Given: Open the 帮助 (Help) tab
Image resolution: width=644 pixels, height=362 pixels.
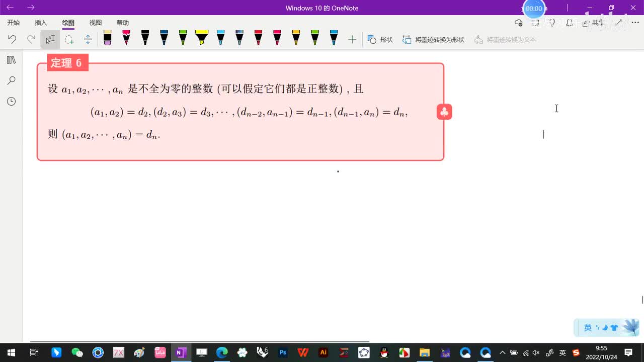Looking at the screenshot, I should (123, 23).
